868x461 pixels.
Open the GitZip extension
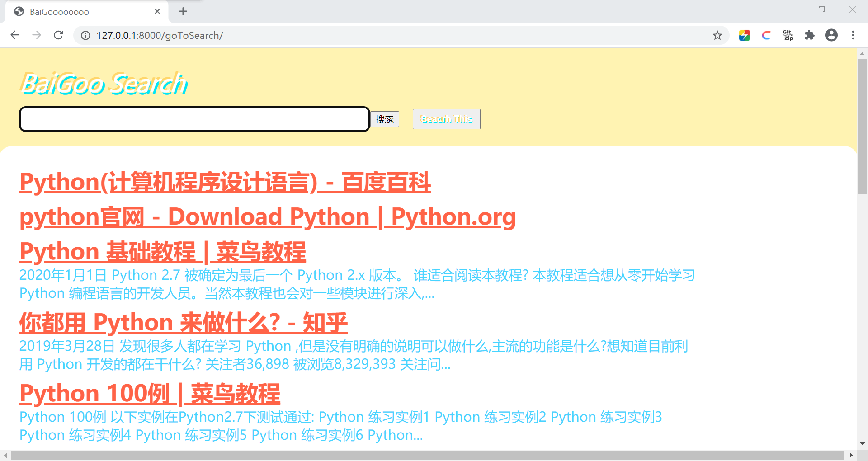click(788, 35)
